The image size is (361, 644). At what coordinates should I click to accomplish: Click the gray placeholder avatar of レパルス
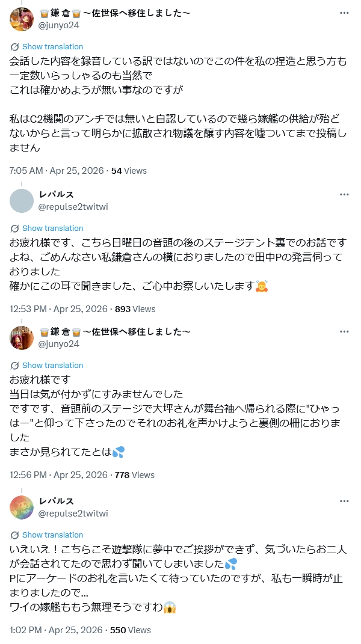[x=22, y=201]
